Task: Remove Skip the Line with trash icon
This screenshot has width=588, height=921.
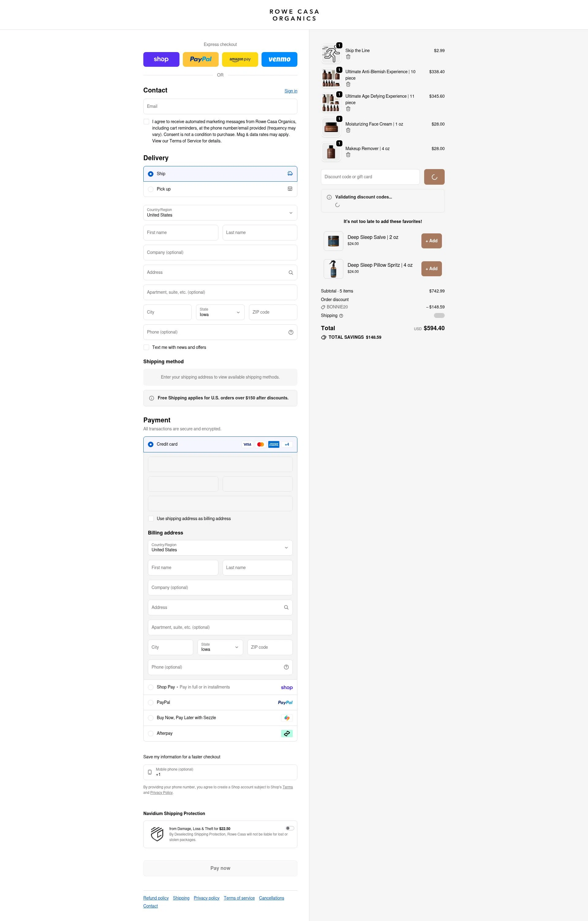Action: click(348, 57)
